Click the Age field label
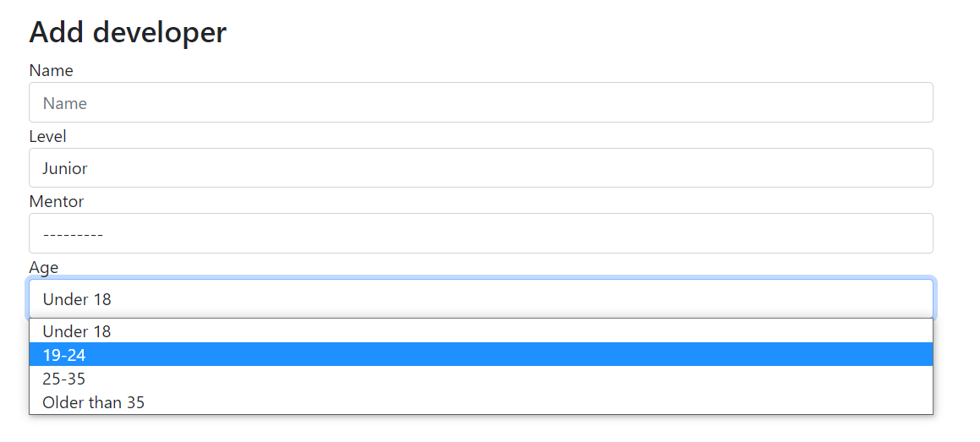 (44, 268)
